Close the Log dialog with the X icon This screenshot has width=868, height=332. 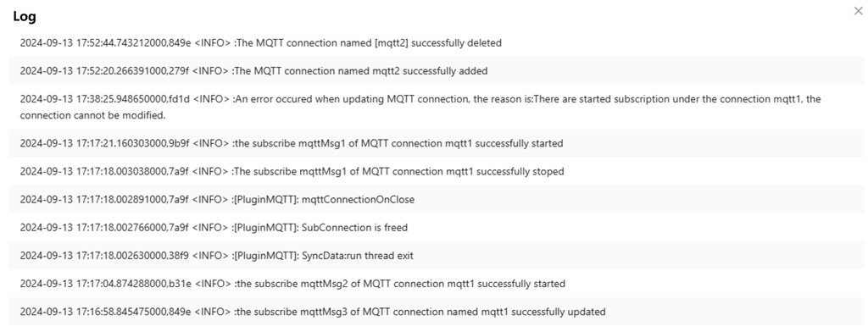[858, 11]
